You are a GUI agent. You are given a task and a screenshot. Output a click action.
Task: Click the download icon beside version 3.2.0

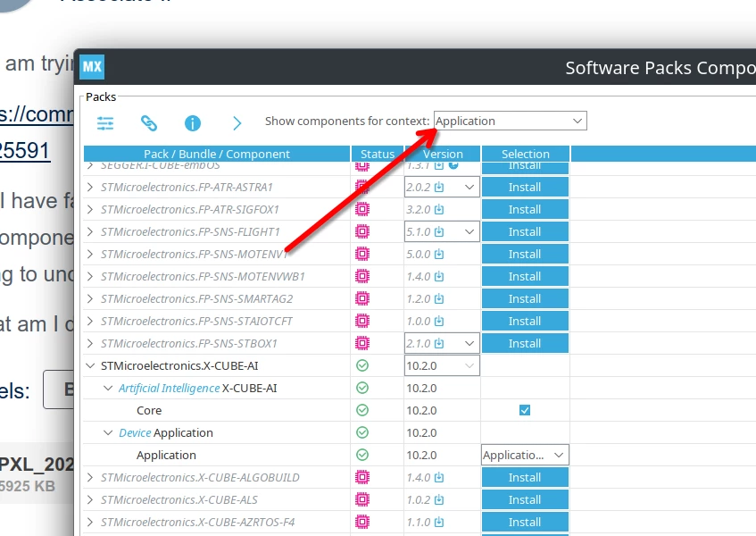[439, 209]
